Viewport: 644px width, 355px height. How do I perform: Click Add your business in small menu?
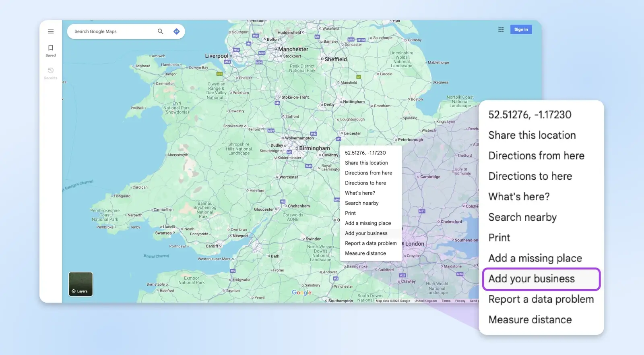[366, 233]
